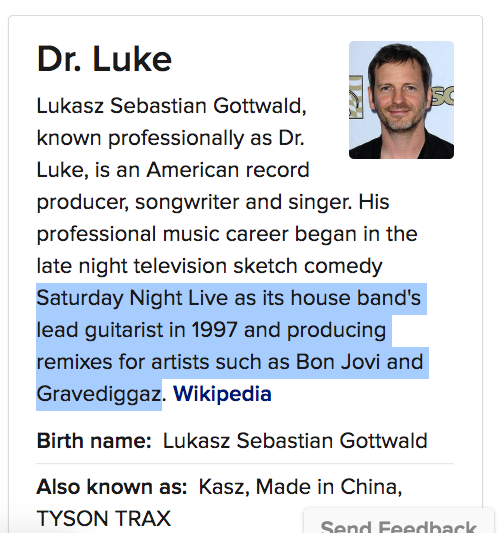Click the alias 'Kasz'

pos(222,487)
